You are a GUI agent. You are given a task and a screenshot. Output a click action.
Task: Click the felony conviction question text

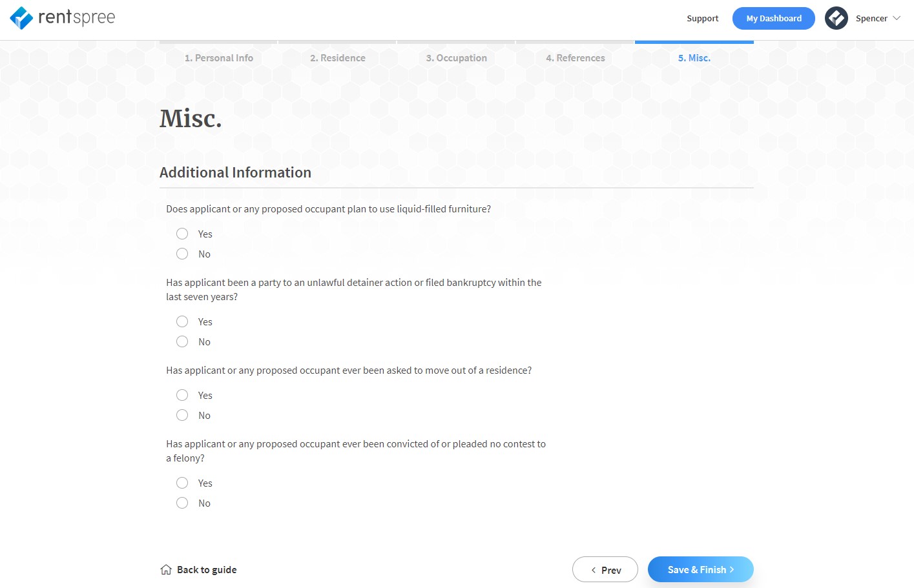[356, 451]
